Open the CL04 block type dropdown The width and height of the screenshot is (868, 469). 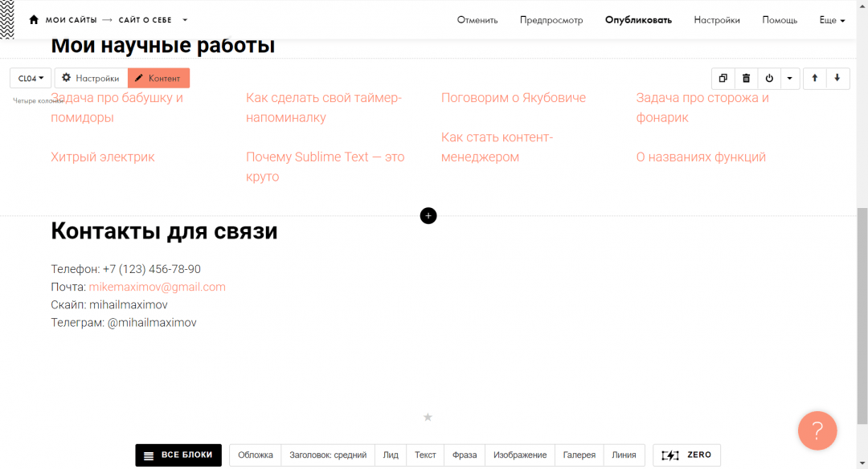pyautogui.click(x=31, y=78)
